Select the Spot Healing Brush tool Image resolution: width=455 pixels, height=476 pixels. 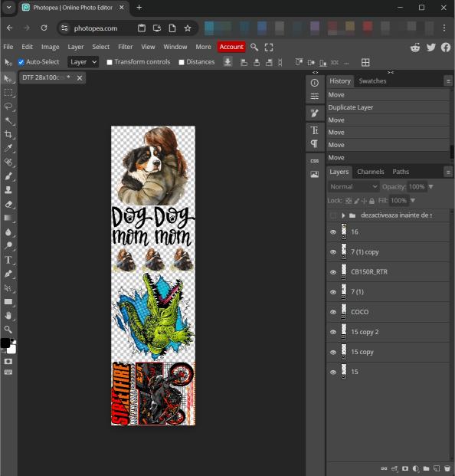8,162
